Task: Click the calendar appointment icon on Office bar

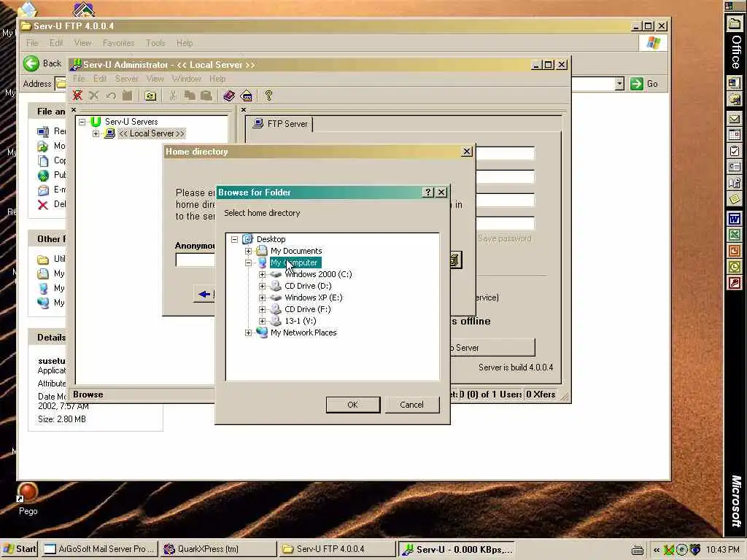Action: click(734, 135)
